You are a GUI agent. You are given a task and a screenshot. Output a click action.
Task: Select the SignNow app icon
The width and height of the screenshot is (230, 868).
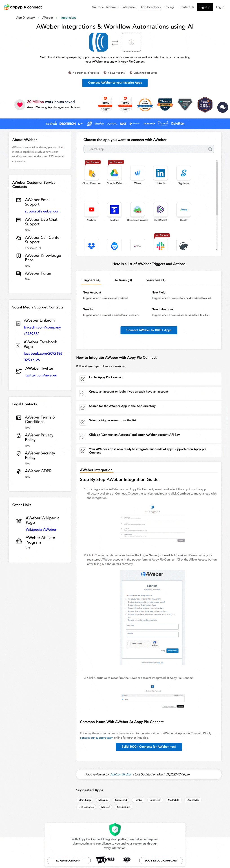[184, 173]
